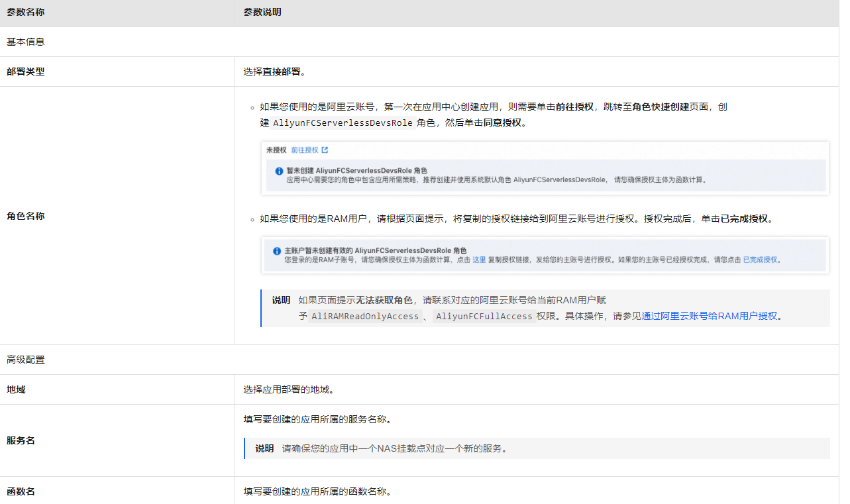Click the 服务名 parameter cell
Screen dimensions: 850x504
117,440
